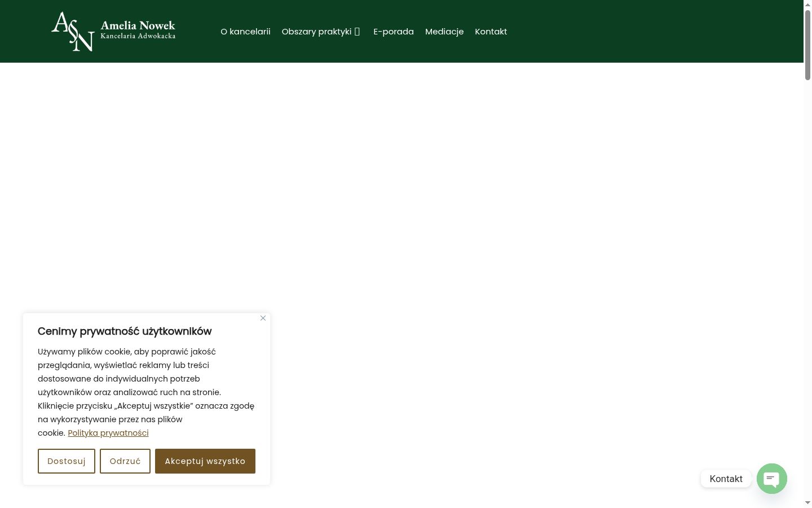Click the heading Cenimy prywatność użytkowników
812x508 pixels.
(x=125, y=331)
